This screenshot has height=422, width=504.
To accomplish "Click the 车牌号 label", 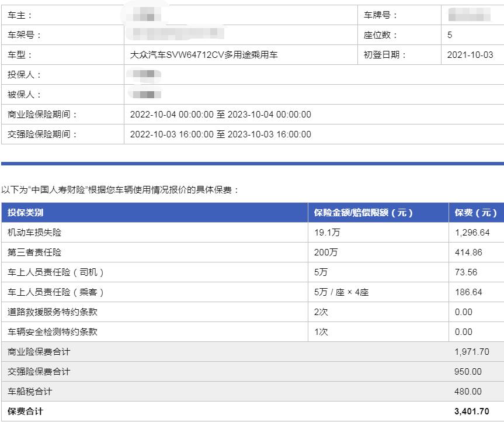I will point(380,15).
